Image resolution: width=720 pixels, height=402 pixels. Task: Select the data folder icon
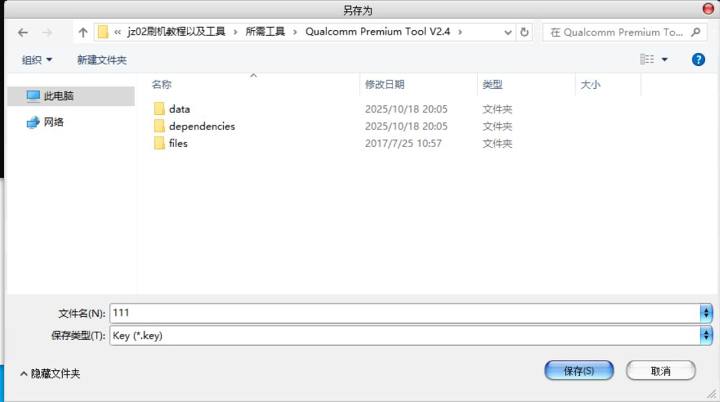click(159, 109)
